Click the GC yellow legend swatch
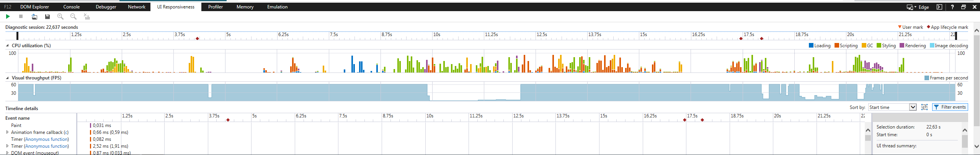Screen dimensions: 980x155 864,45
